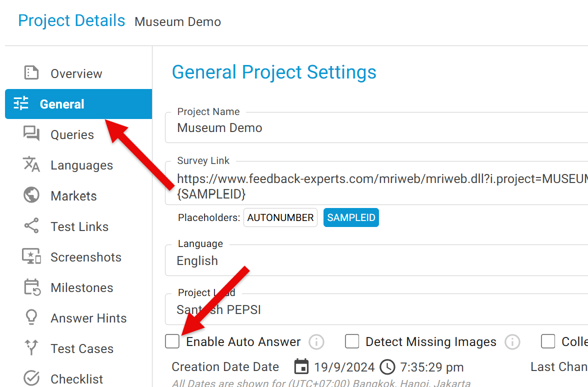Image resolution: width=588 pixels, height=387 pixels.
Task: Click the Test Cases branch icon
Action: (31, 348)
